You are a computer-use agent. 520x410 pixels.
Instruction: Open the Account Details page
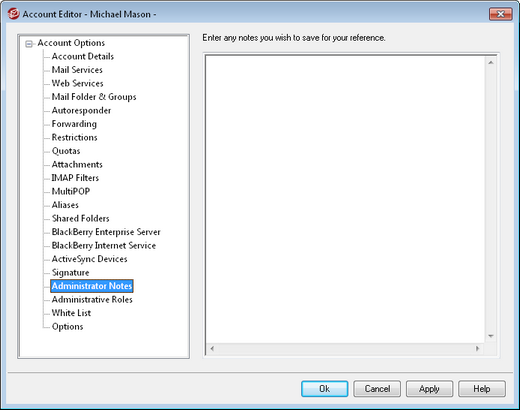click(83, 56)
